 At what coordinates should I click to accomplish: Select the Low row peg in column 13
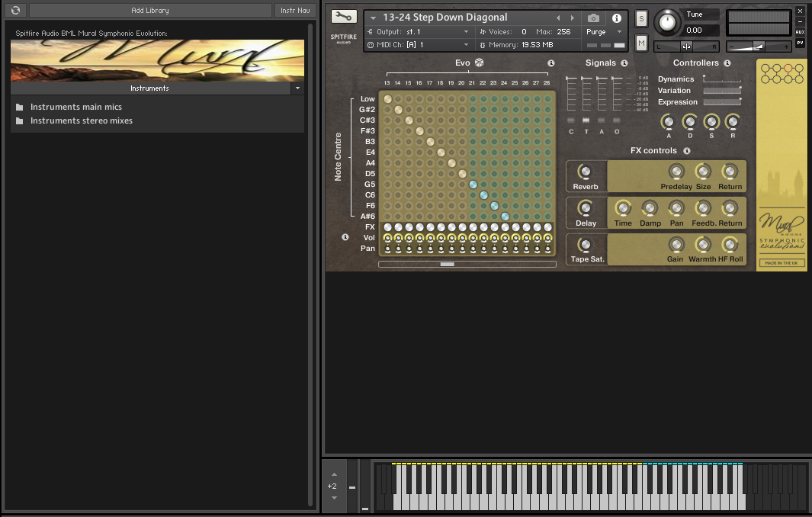coord(388,99)
